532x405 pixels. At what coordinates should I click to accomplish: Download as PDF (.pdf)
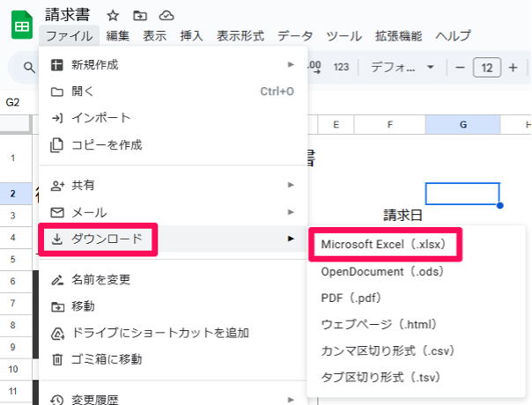(x=416, y=298)
